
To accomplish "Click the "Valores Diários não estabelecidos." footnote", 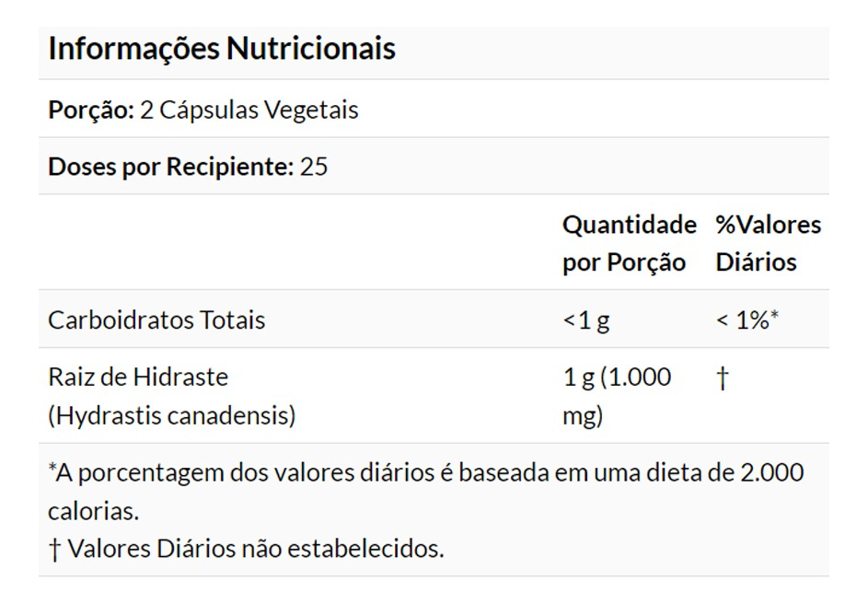I will click(x=255, y=550).
